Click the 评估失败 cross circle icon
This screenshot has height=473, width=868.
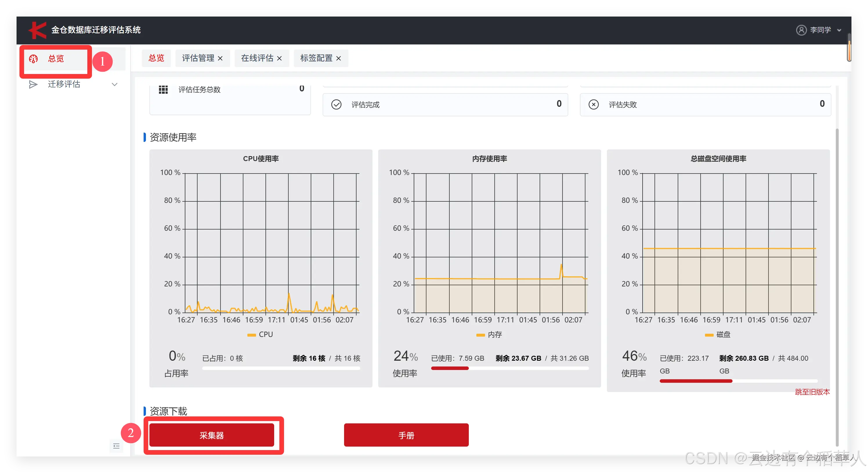pos(593,104)
